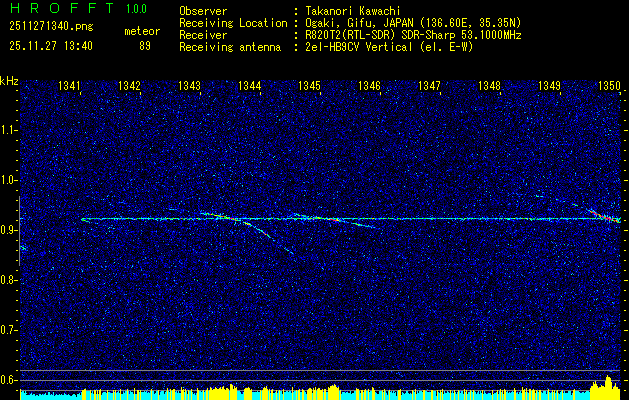Click time marker 1349
629x400 pixels.
coord(550,86)
